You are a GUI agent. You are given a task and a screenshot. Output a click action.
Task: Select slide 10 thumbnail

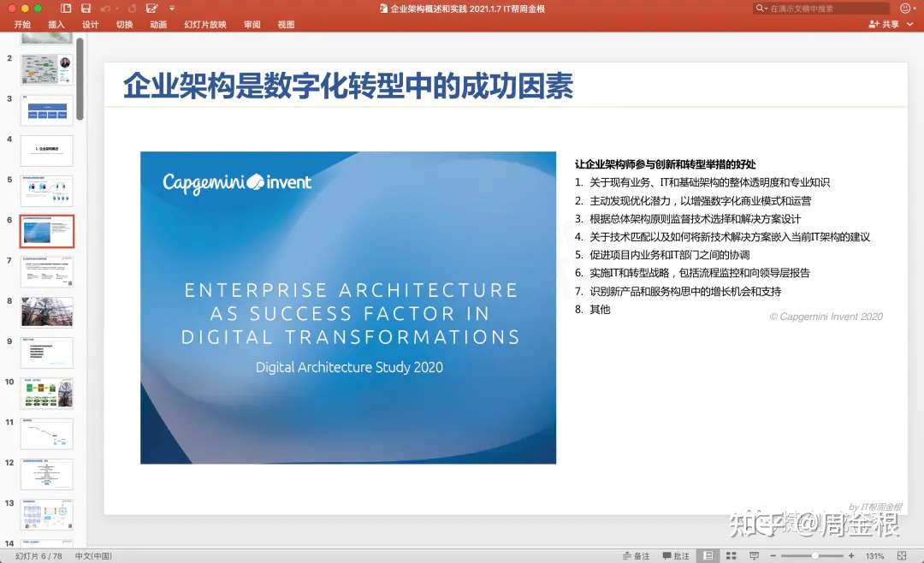tap(47, 394)
